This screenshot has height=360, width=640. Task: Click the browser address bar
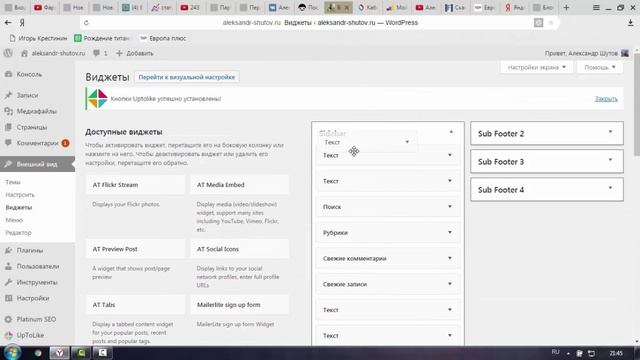click(320, 23)
